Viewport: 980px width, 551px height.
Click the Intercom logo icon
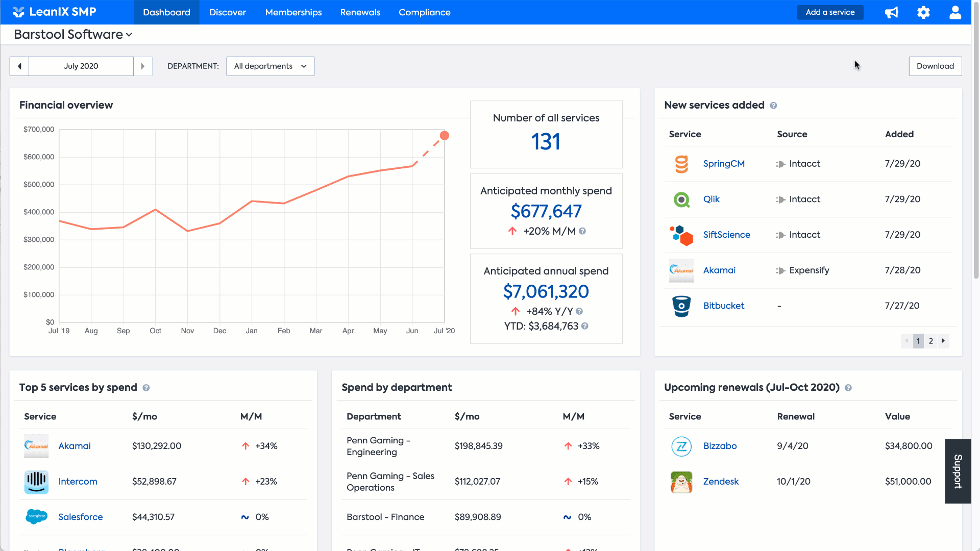click(x=36, y=482)
